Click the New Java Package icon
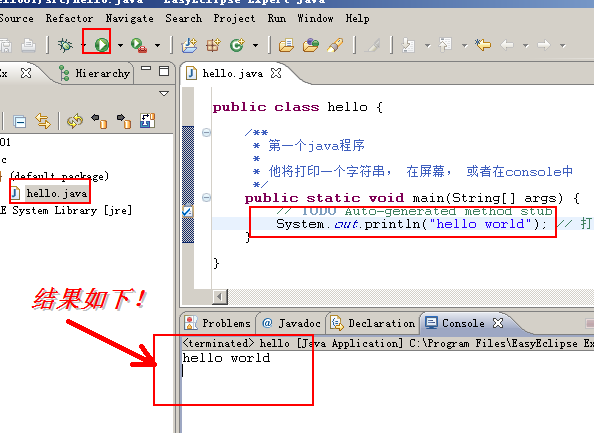The image size is (594, 433). [x=213, y=45]
